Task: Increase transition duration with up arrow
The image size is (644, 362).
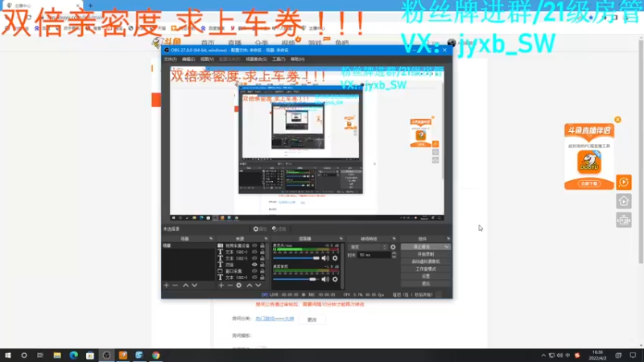Action: [394, 253]
